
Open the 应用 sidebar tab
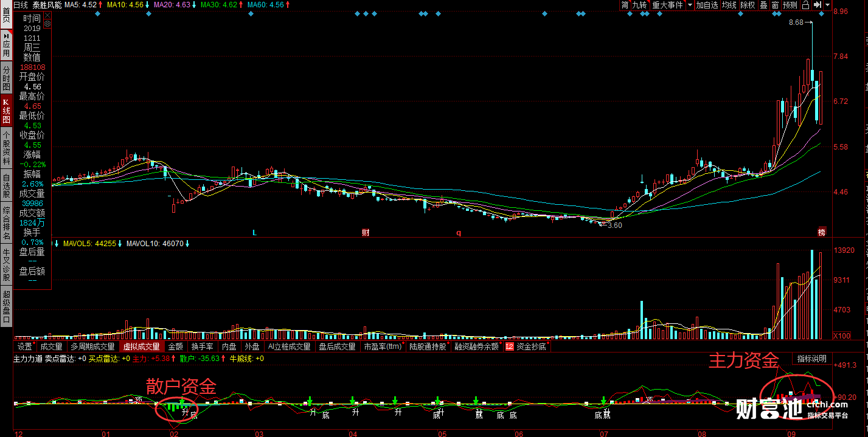pyautogui.click(x=6, y=45)
